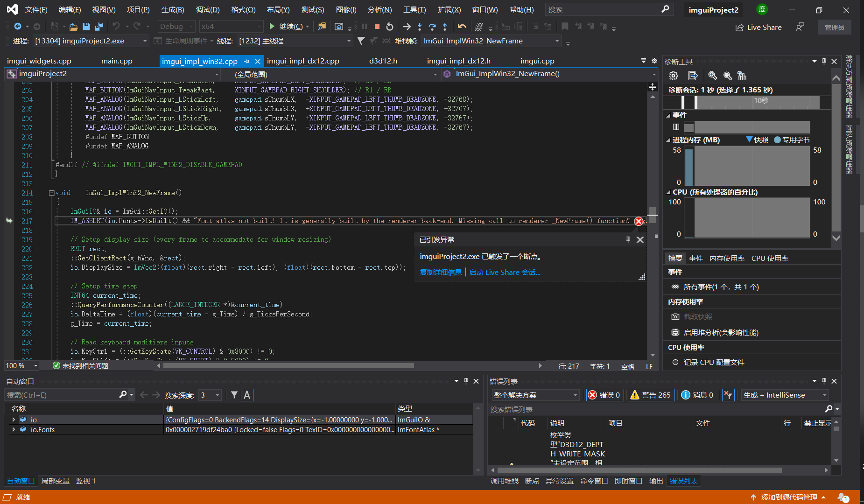Open the 调试(D) menu
864x504 pixels.
pos(208,9)
